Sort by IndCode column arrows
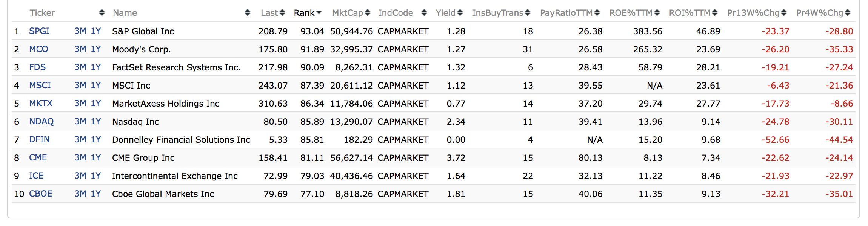The image size is (868, 226). [x=424, y=13]
